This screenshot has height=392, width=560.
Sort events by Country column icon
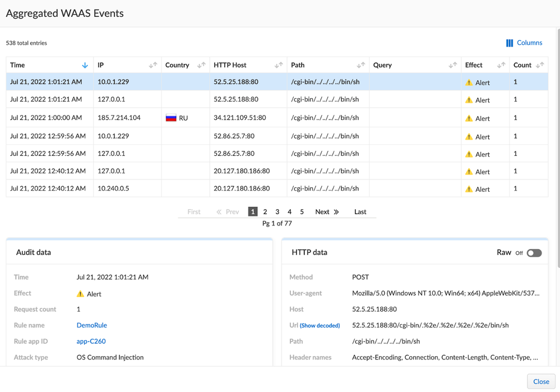201,66
